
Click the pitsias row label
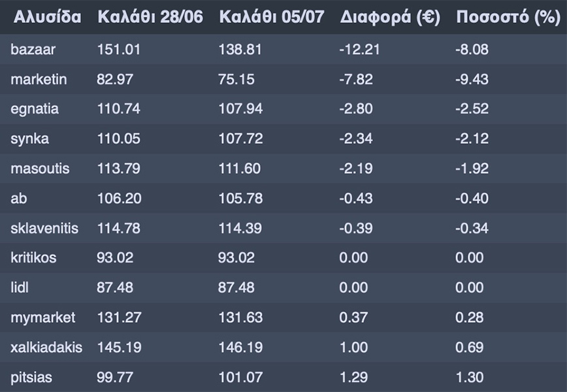[31, 377]
